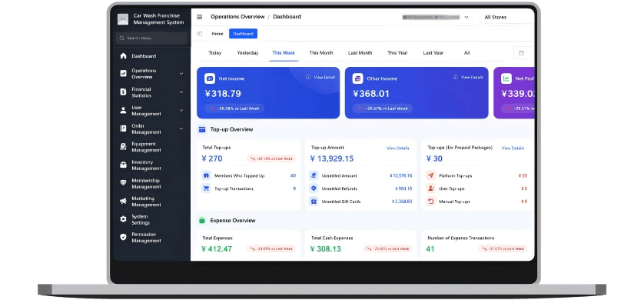Viewport: 644px width, 300px height.
Task: Select the All time range tab
Action: pos(466,53)
